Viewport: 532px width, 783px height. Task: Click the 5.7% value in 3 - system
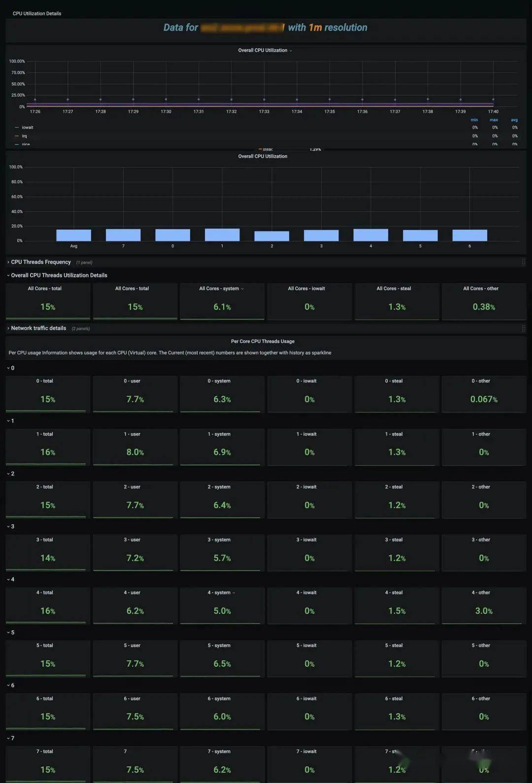(x=222, y=558)
